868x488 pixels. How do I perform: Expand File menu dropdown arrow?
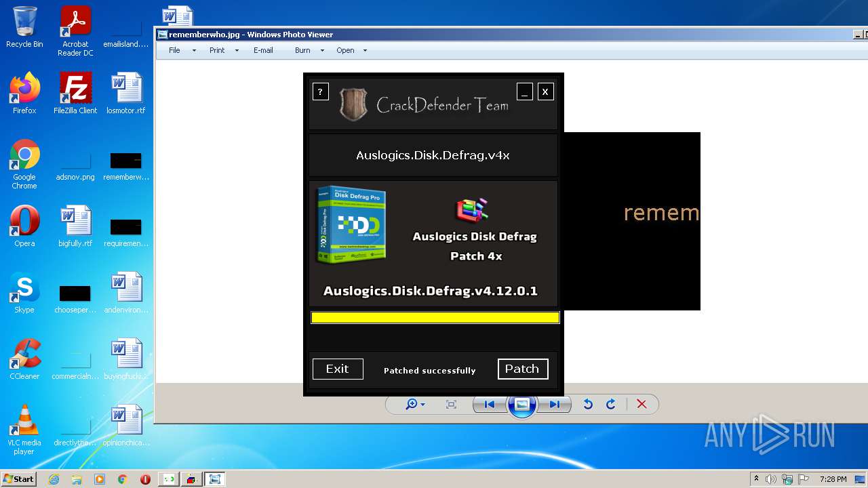[x=194, y=51]
